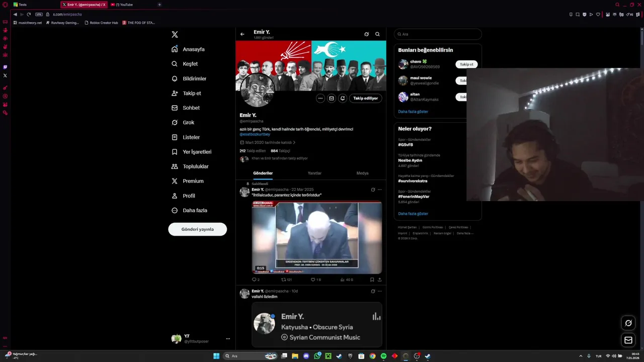Open Yer İşaretleri bookmarks
Image resolution: width=644 pixels, height=362 pixels.
coord(191,152)
